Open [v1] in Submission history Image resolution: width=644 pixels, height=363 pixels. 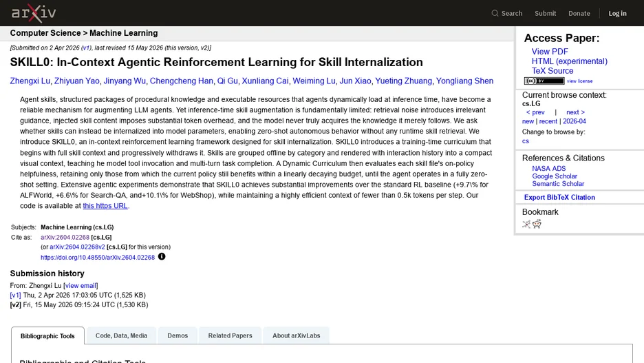click(x=15, y=295)
